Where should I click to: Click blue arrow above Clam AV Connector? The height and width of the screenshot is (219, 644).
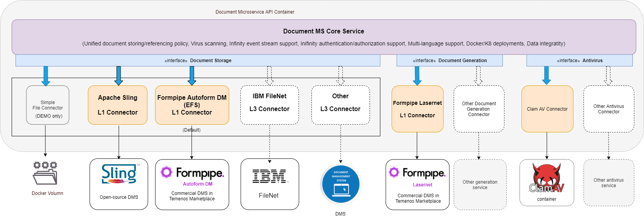[546, 75]
